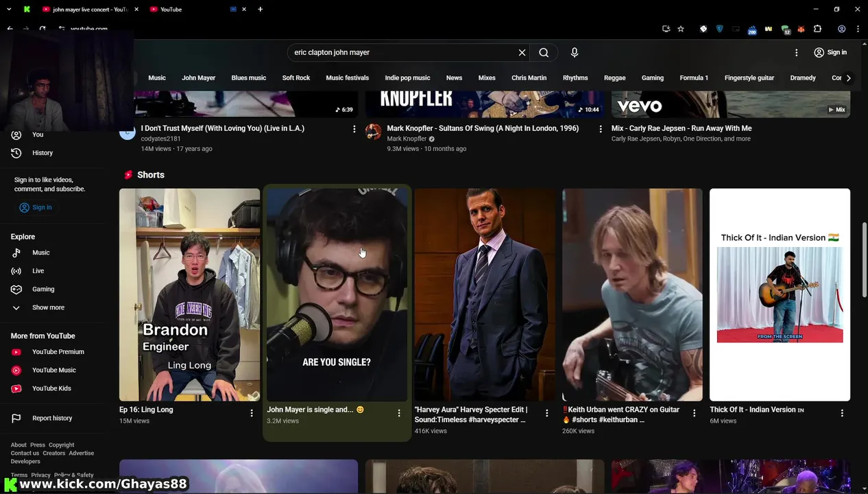Open options for Harvey Specter short
868x494 pixels.
pyautogui.click(x=546, y=413)
